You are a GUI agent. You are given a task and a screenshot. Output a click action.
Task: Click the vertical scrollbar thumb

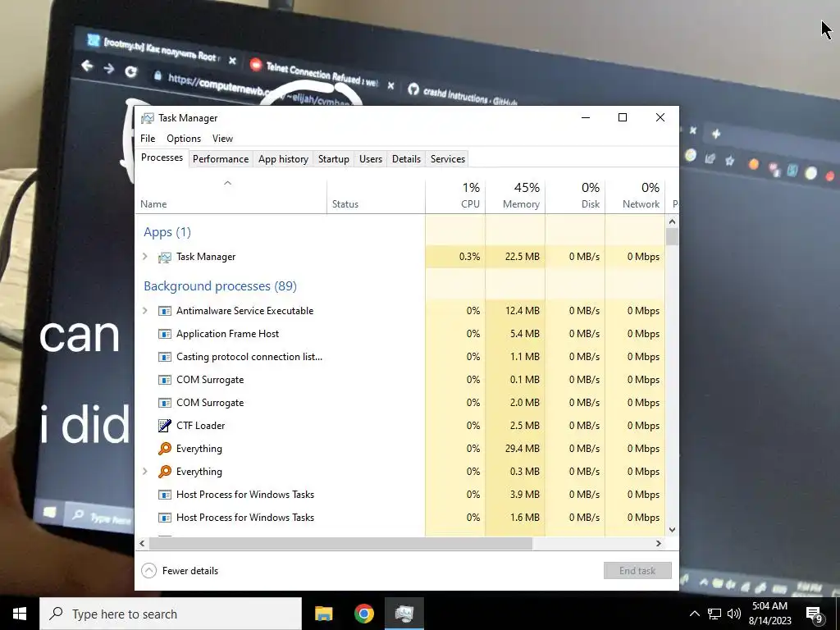[673, 236]
